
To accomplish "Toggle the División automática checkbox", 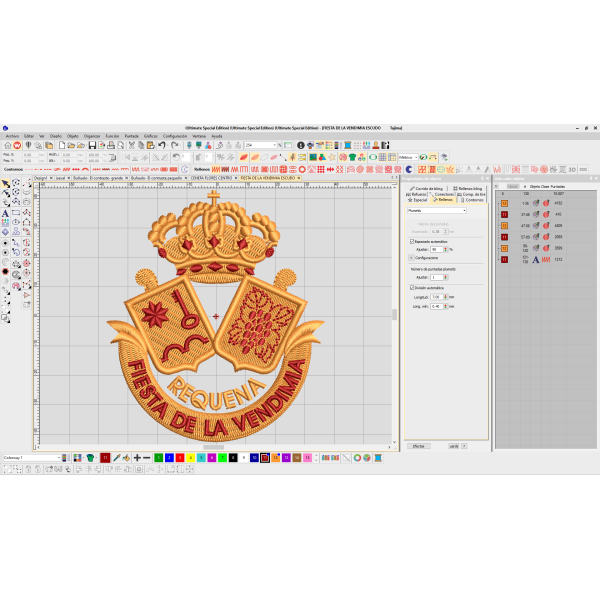I will (x=412, y=288).
